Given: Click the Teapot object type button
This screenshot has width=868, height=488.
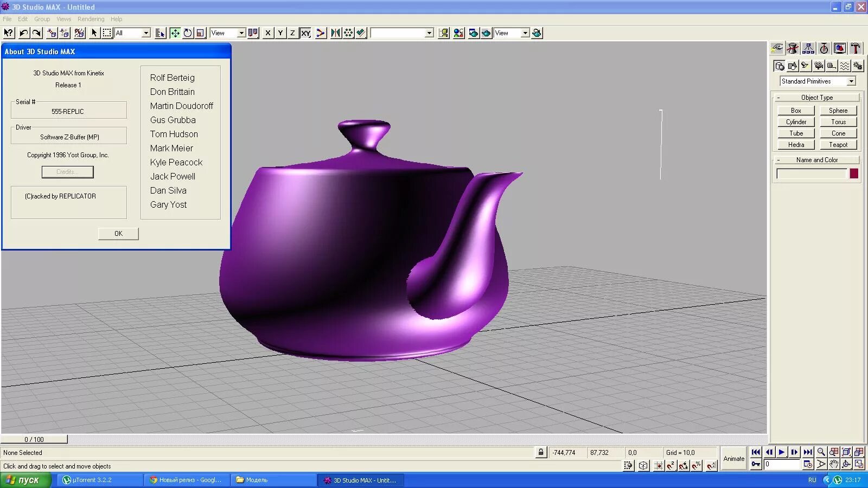Looking at the screenshot, I should tap(838, 145).
